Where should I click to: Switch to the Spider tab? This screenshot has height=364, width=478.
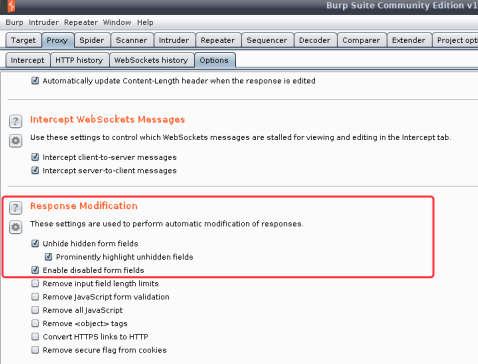click(x=92, y=40)
